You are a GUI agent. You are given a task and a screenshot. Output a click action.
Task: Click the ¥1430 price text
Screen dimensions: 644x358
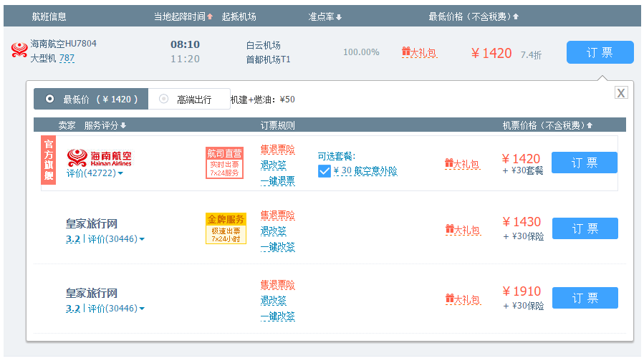pos(522,222)
